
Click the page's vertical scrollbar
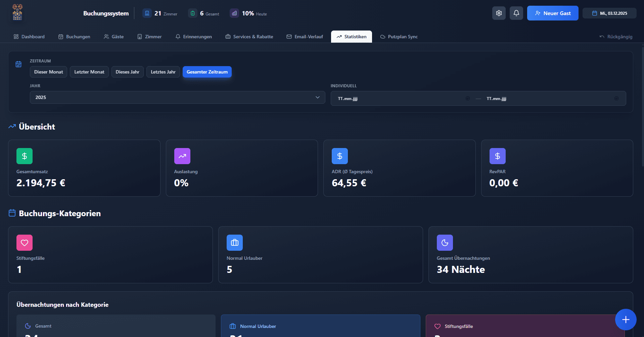pos(642,107)
